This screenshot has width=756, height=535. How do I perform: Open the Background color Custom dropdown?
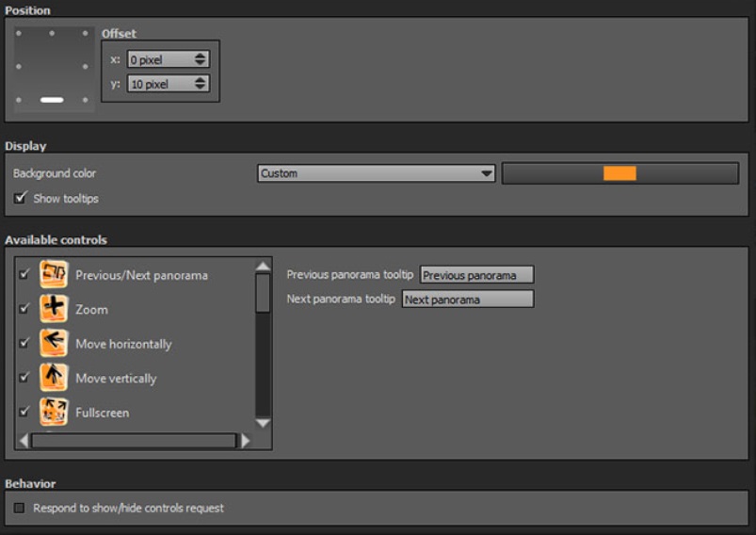tap(376, 173)
